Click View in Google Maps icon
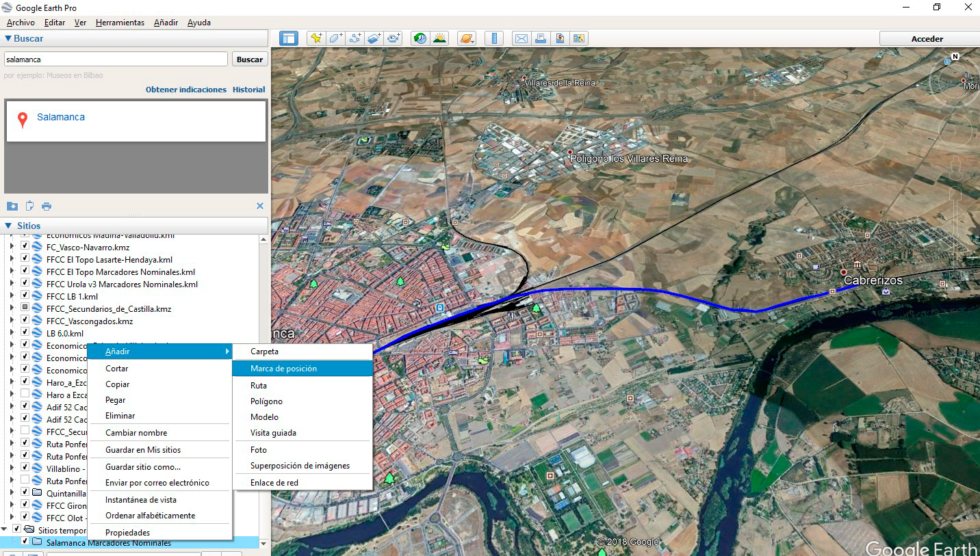The width and height of the screenshot is (980, 556). (x=579, y=38)
